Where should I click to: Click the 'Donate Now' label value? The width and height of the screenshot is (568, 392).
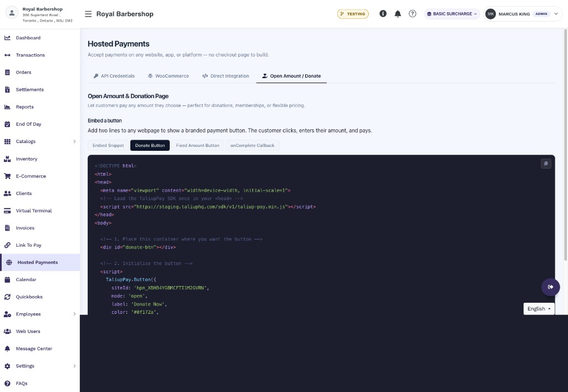click(148, 304)
